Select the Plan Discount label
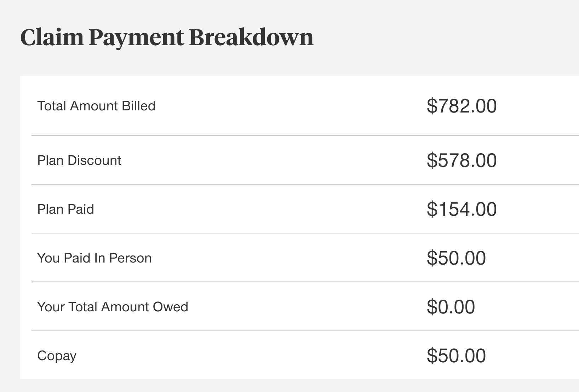Screen dimensions: 579x392 tap(79, 161)
